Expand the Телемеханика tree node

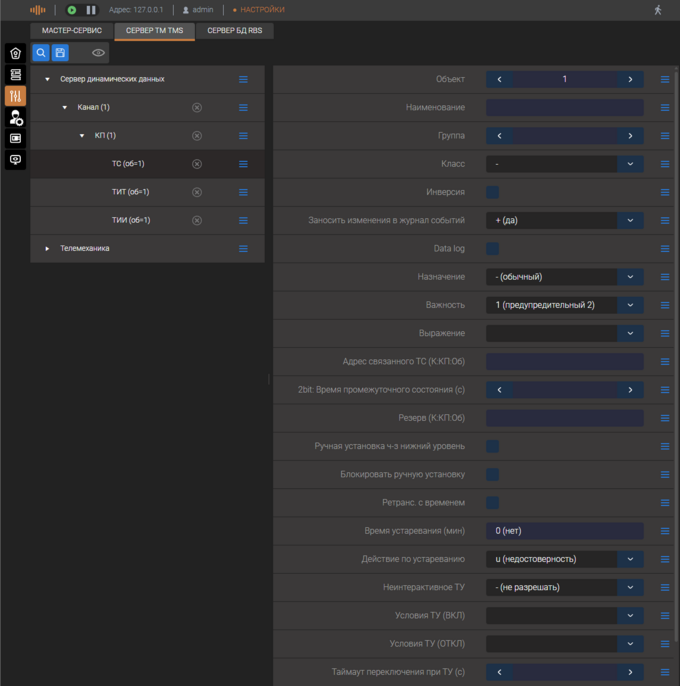pos(47,248)
